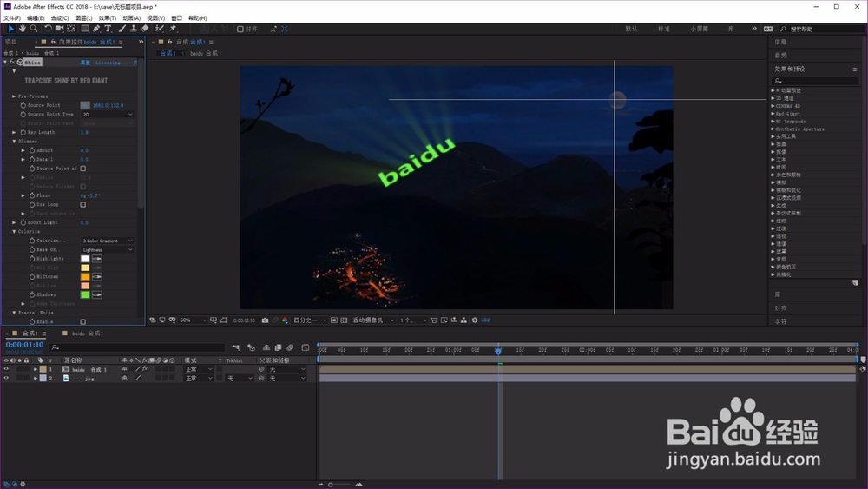Expand the Pre-Process parameter group
The width and height of the screenshot is (868, 489).
[x=15, y=96]
